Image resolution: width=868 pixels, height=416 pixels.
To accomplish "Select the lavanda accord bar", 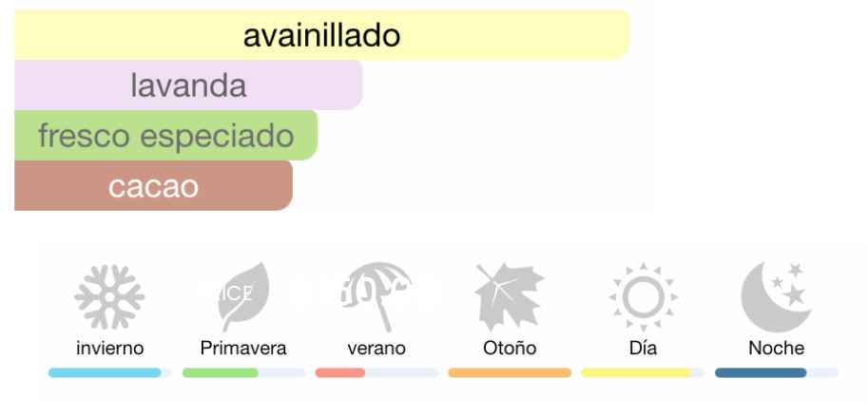I will [188, 85].
